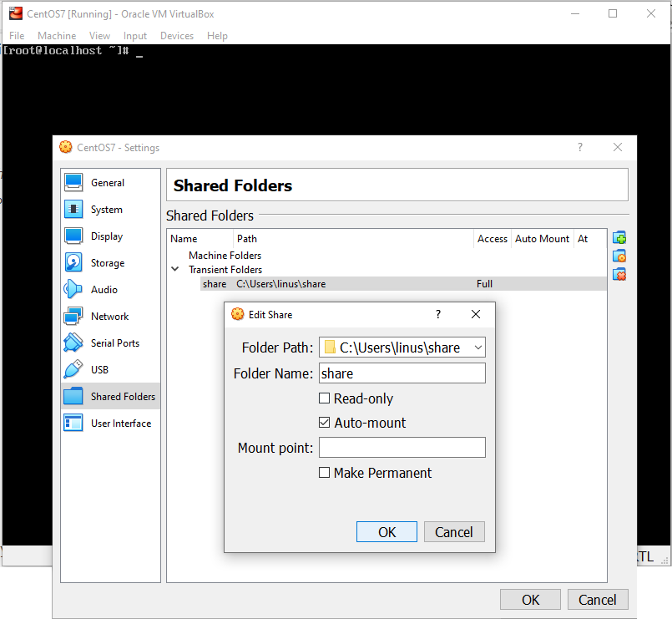Select the Shared Folders settings category
Viewport: 672px width, 619px height.
111,396
